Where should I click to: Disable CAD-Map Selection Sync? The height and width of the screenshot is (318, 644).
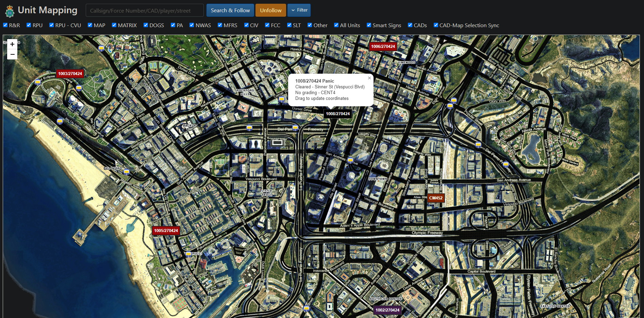(x=436, y=25)
